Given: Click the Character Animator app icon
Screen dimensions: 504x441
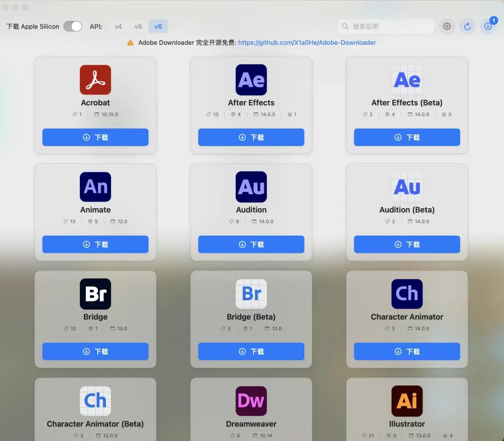Looking at the screenshot, I should coord(407,294).
